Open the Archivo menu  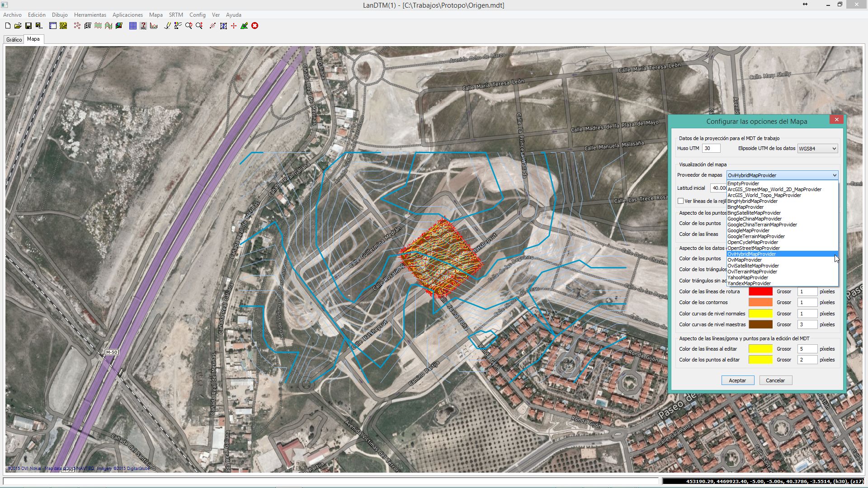tap(12, 15)
